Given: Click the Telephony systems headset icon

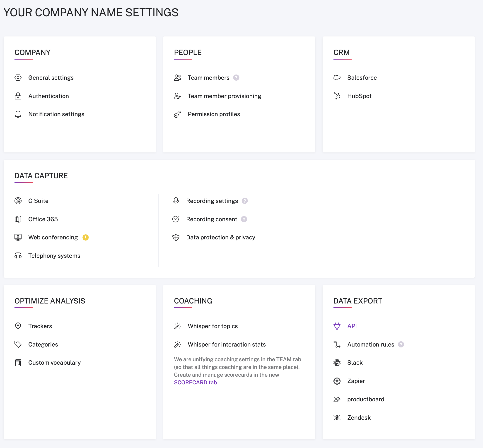Looking at the screenshot, I should 18,256.
